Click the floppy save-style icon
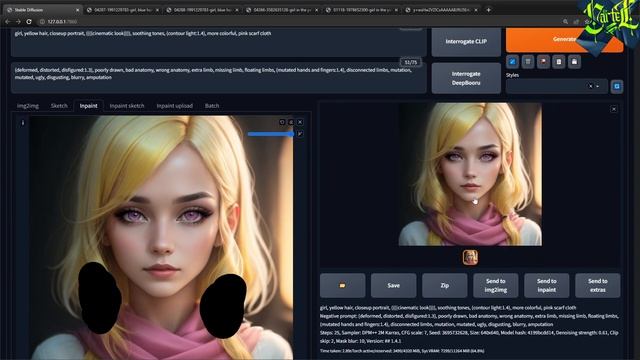Image resolution: width=640 pixels, height=360 pixels. click(x=574, y=62)
